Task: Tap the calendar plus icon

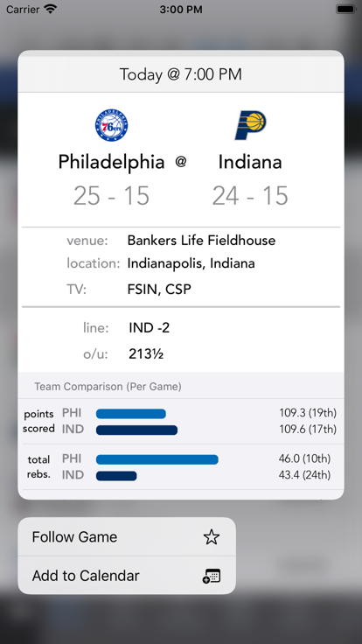Action: [x=212, y=576]
